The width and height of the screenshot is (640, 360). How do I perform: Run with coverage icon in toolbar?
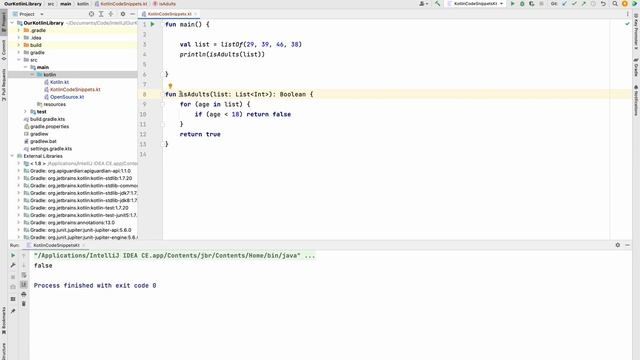coord(531,4)
